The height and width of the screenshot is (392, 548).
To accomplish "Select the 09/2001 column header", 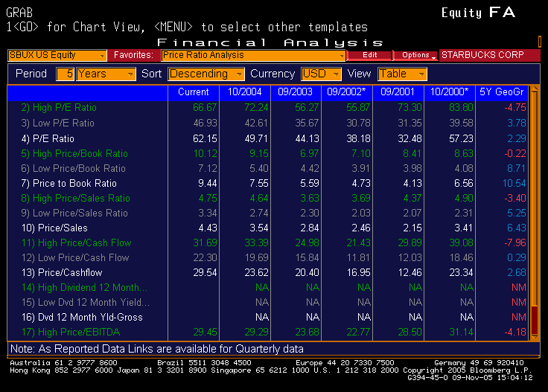I will (398, 92).
